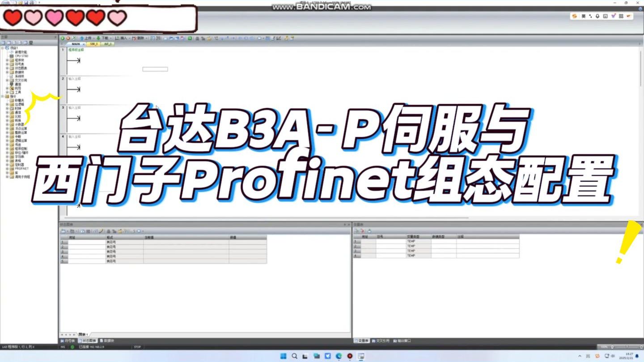Expand the 程序块 node in the project tree
Image resolution: width=644 pixels, height=362 pixels.
tap(8, 59)
